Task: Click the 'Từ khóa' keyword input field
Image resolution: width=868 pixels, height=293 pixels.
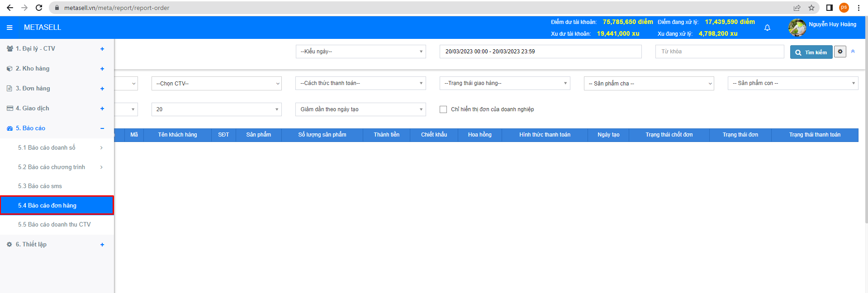Action: (x=719, y=52)
